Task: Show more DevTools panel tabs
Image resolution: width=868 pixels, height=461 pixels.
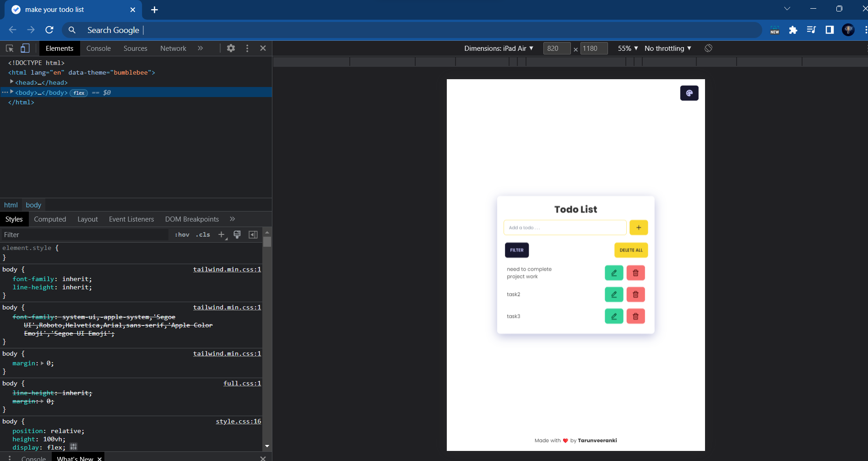Action: pos(200,48)
